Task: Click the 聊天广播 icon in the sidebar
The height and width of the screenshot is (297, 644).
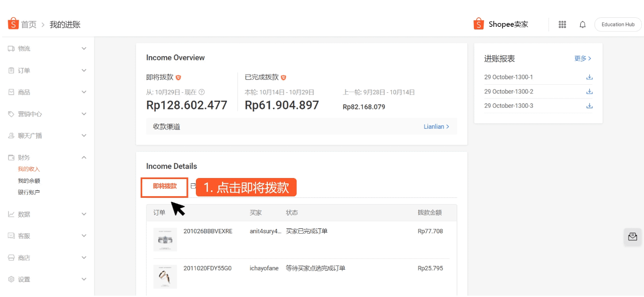Action: tap(11, 136)
